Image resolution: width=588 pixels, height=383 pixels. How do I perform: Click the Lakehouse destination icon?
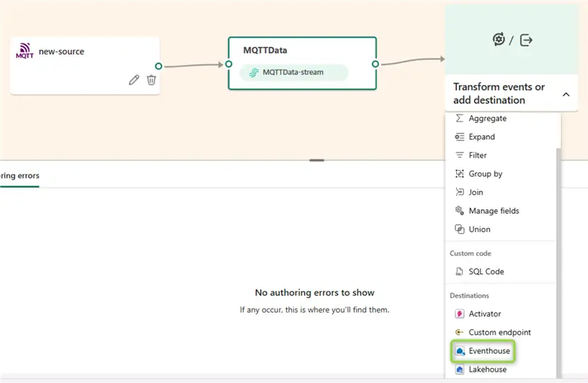459,369
